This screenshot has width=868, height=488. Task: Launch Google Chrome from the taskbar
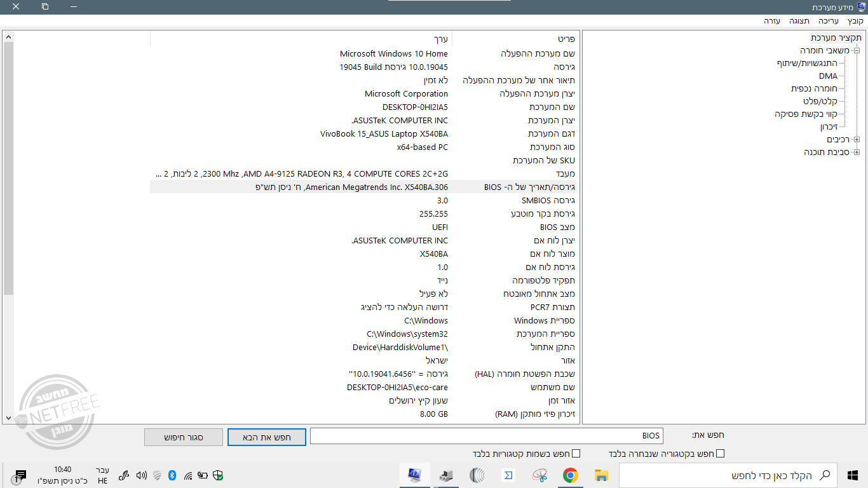pos(571,475)
